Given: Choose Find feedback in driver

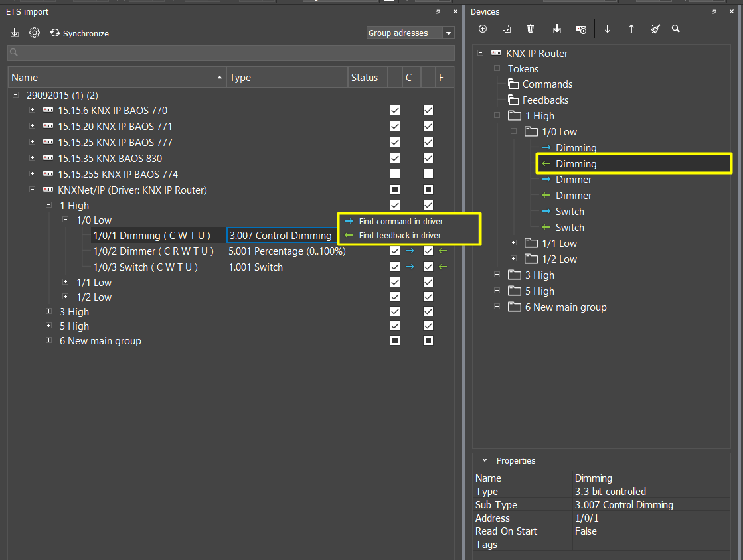Looking at the screenshot, I should (400, 235).
